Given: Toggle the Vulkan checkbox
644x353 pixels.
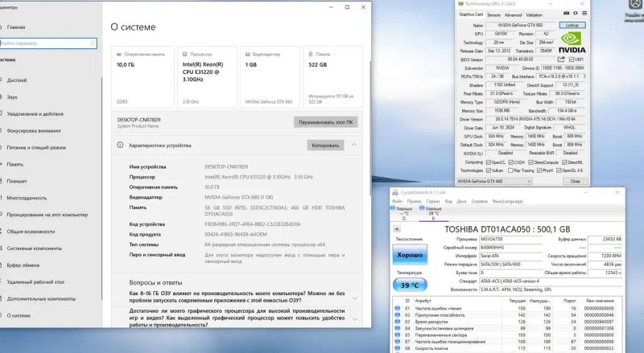Looking at the screenshot, I should [x=489, y=170].
